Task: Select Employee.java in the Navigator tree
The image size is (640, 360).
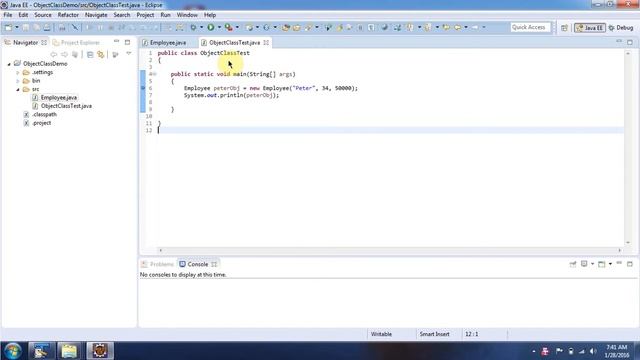Action: point(59,98)
